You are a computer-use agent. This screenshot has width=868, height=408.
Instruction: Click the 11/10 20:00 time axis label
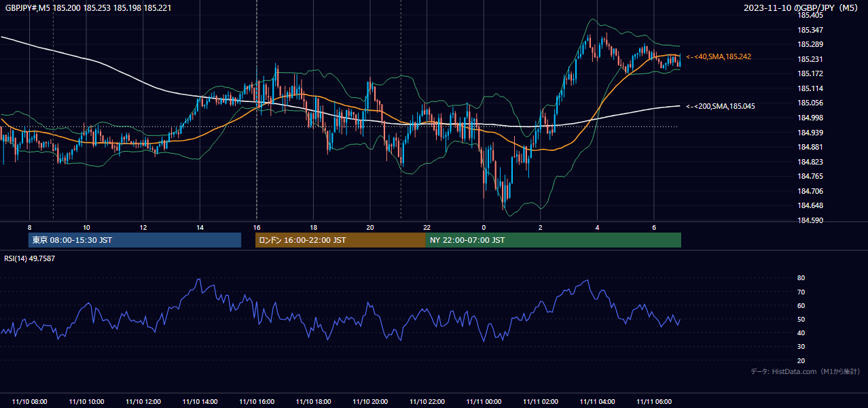pos(370,402)
